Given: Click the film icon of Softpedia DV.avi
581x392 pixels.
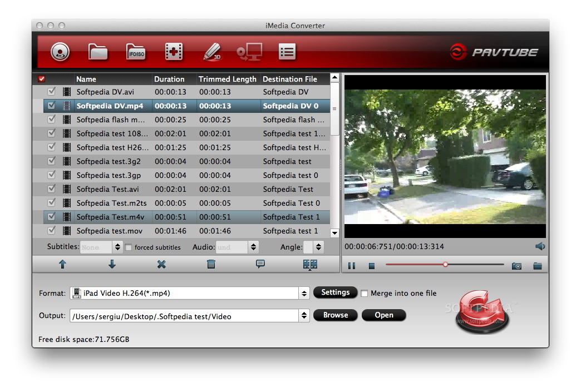Looking at the screenshot, I should [67, 91].
